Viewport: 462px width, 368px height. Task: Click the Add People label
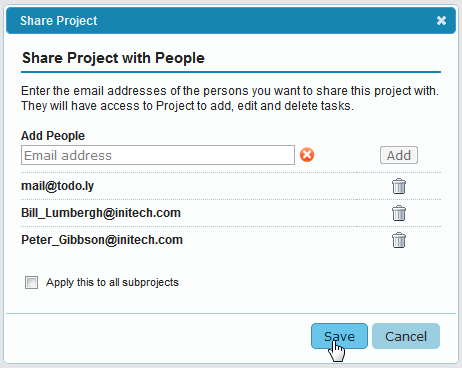(53, 136)
